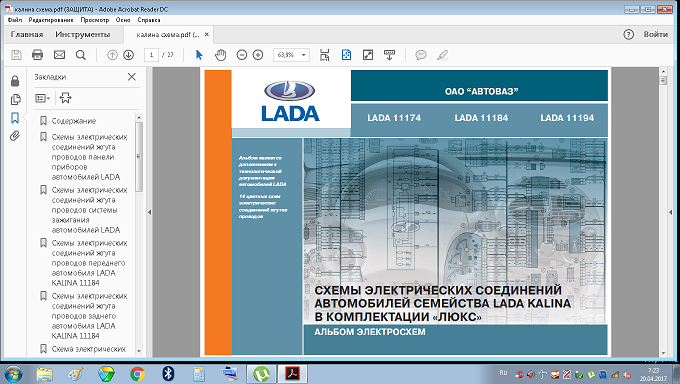Screen dimensions: 680x384
Task: Select the калина схема.pdf document tab
Action: [167, 35]
